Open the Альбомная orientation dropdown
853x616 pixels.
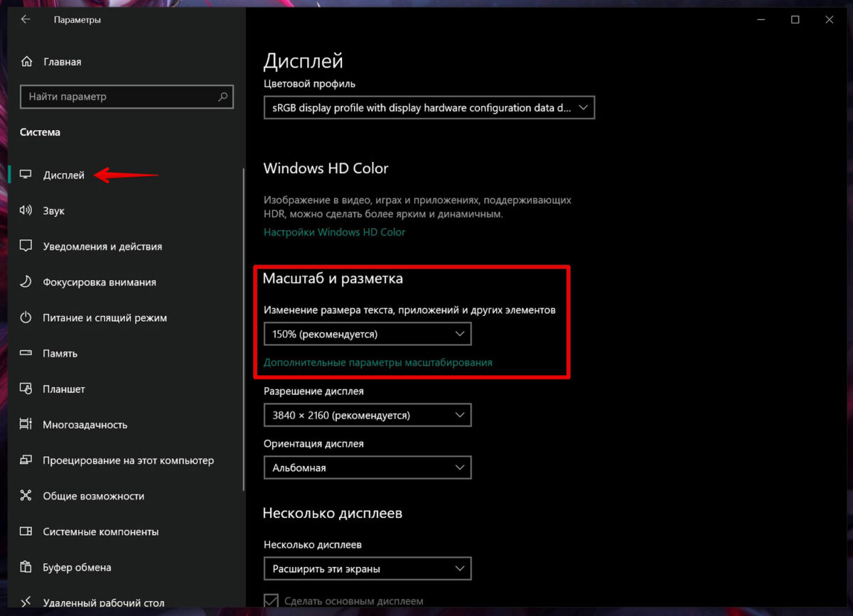point(367,468)
